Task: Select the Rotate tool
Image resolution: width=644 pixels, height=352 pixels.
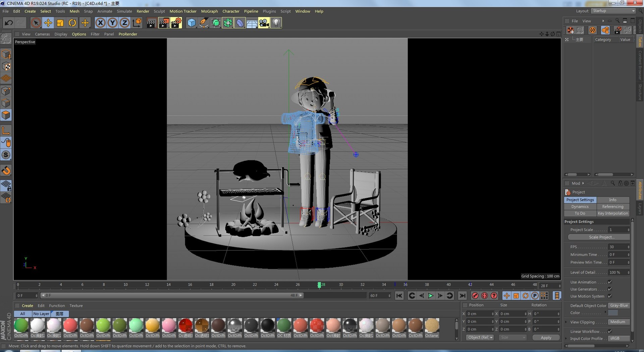Action: click(x=72, y=23)
